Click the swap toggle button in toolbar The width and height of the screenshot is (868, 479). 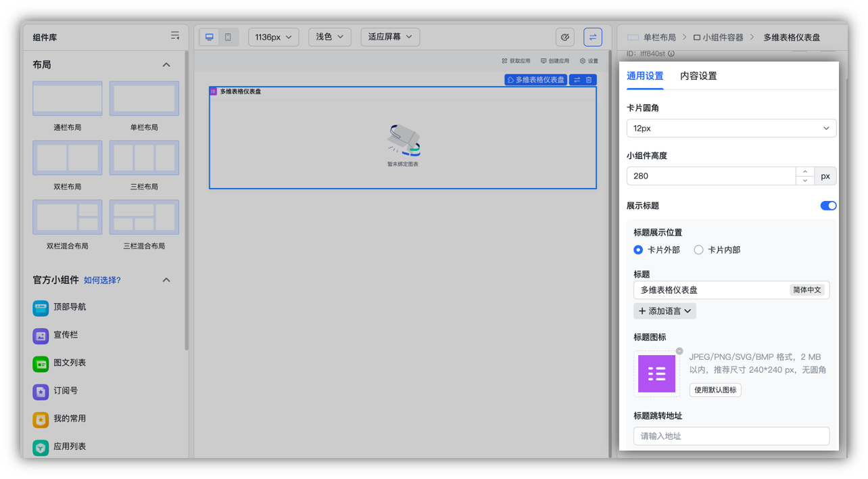tap(593, 37)
